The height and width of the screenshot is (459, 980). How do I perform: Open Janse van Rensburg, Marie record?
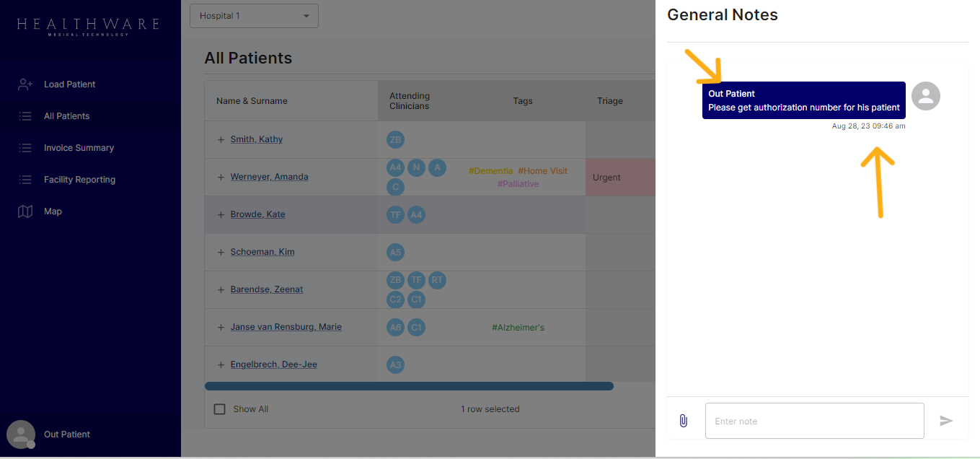click(286, 327)
